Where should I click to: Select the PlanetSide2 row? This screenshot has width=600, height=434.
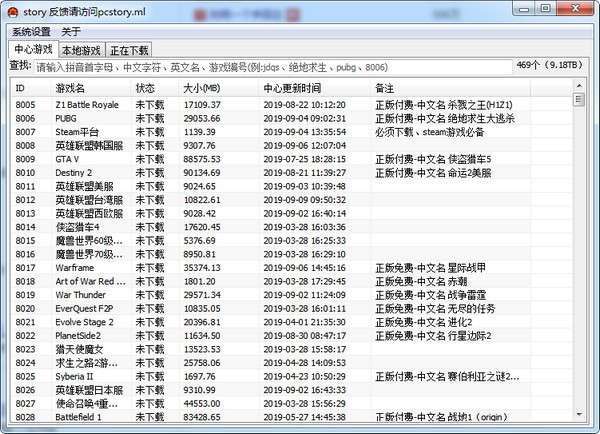point(291,336)
